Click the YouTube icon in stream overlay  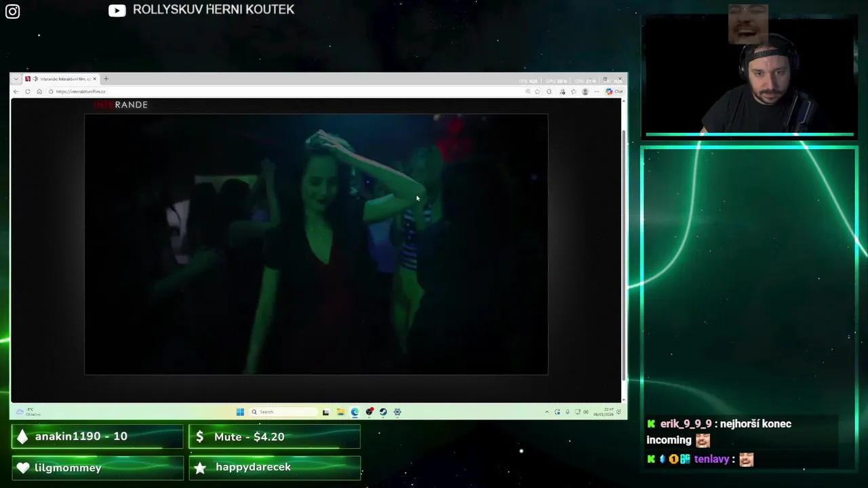(x=117, y=10)
